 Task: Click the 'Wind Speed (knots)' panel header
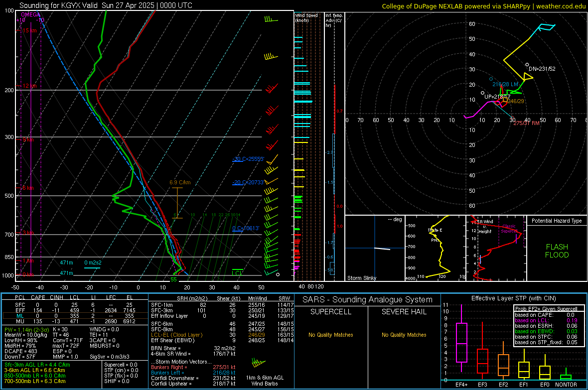point(306,17)
